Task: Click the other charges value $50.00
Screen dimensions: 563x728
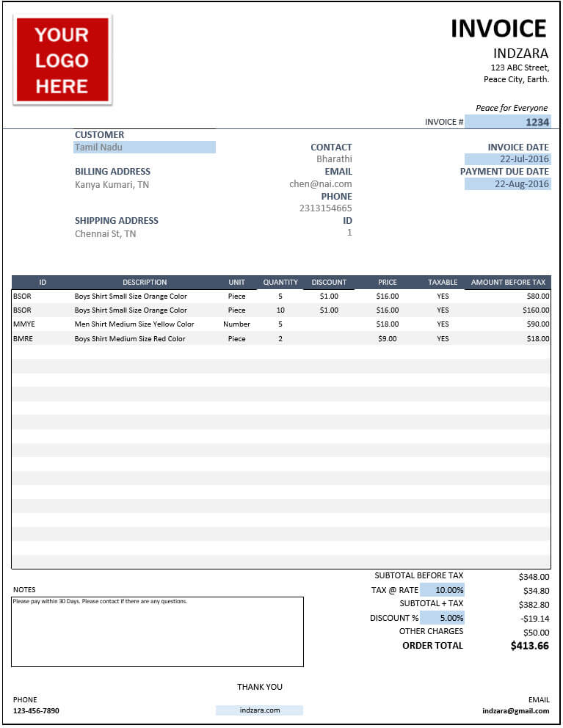Action: pyautogui.click(x=536, y=633)
